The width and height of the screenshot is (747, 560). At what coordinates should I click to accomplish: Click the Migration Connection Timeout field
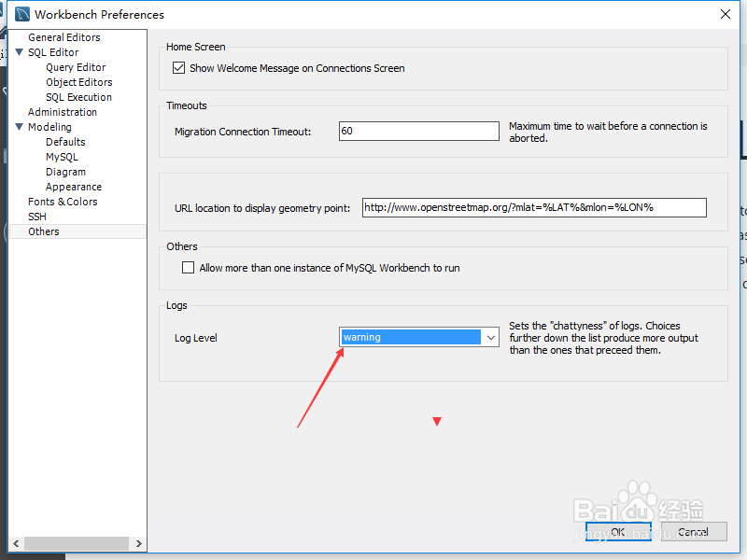pyautogui.click(x=418, y=131)
